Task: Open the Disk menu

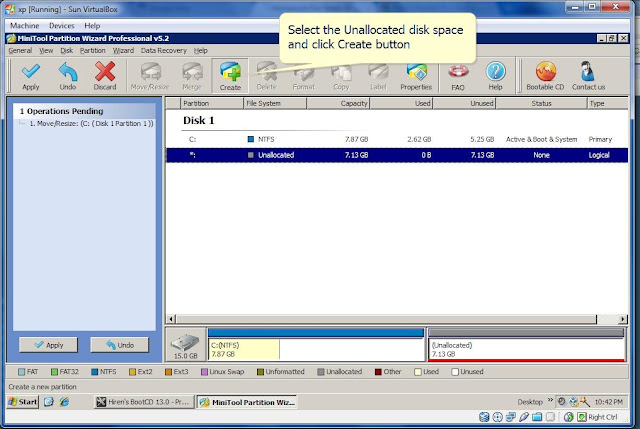Action: point(67,51)
